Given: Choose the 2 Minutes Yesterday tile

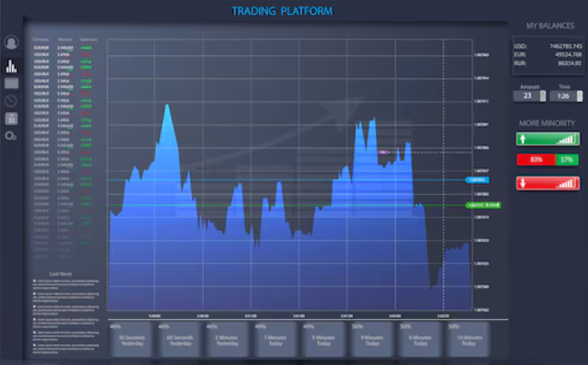Looking at the screenshot, I should pos(227,340).
